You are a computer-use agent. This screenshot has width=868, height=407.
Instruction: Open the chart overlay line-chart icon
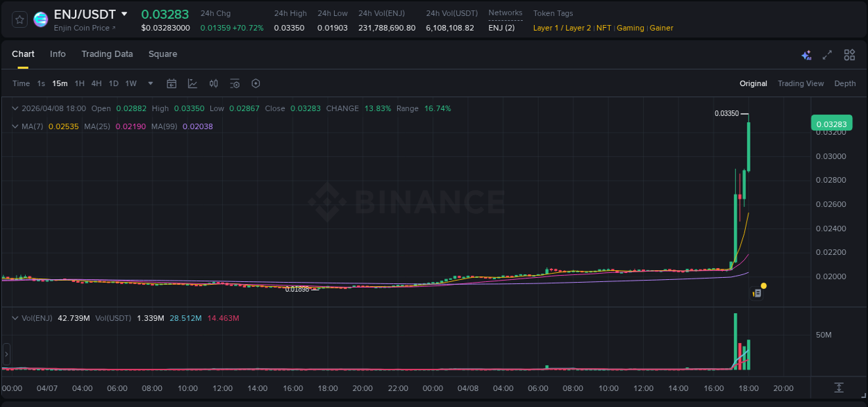(192, 83)
